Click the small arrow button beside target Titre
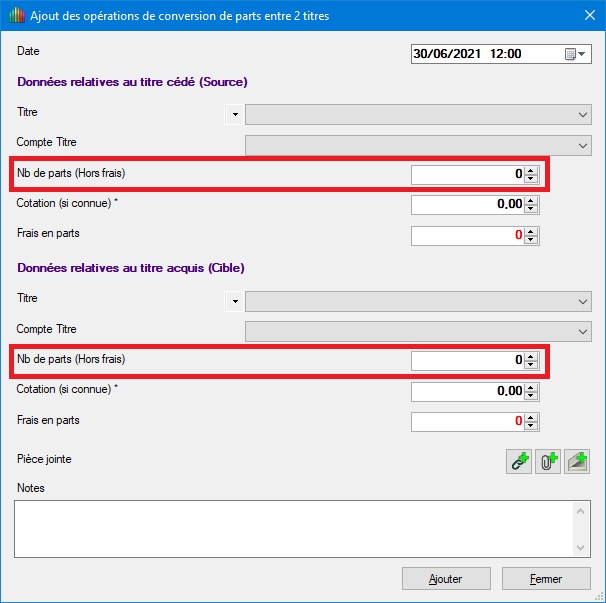Screen dimensions: 606x603 [x=235, y=300]
